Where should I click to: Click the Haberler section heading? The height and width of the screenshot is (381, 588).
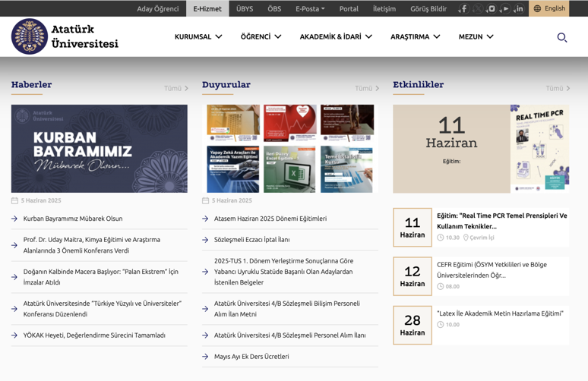31,85
